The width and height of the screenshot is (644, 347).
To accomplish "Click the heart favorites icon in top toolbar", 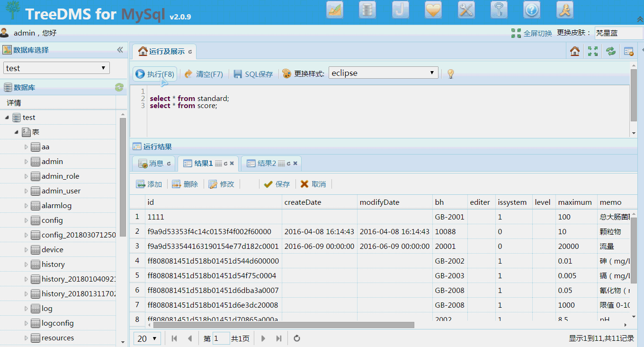I will (433, 9).
